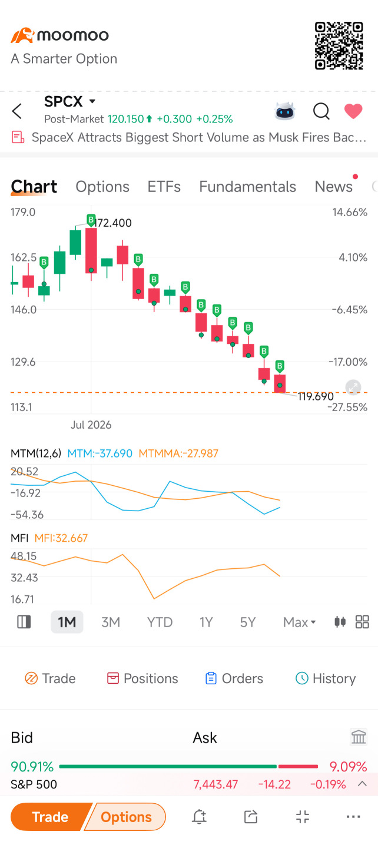Switch to the Fundamentals tab
The image size is (378, 868).
tap(247, 187)
